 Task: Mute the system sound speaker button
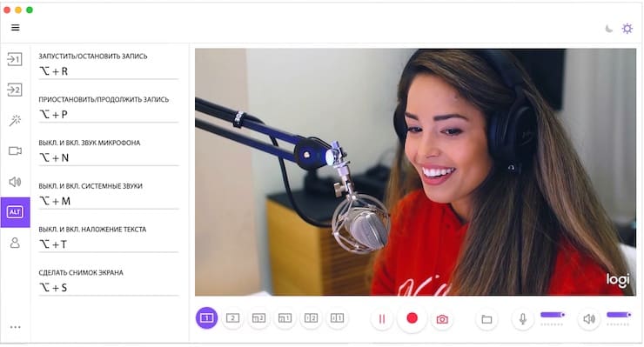(589, 318)
